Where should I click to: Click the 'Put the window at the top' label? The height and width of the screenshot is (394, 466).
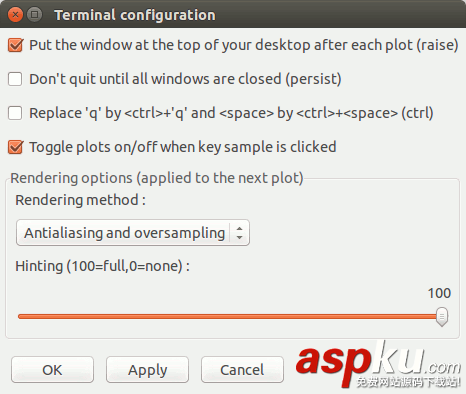[x=244, y=45]
